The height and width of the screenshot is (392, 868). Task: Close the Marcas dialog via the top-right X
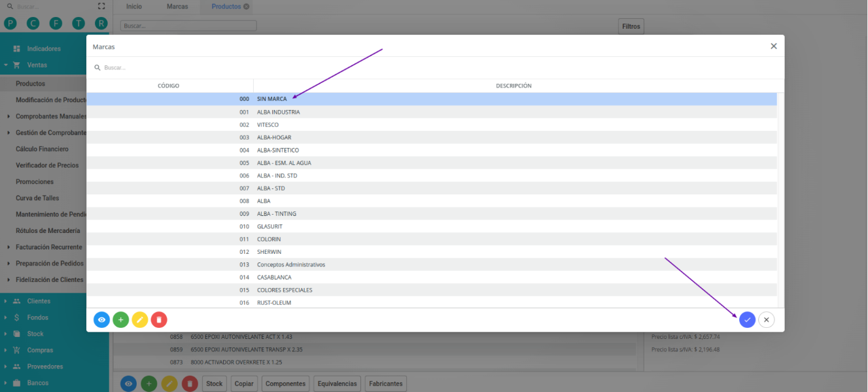(774, 46)
